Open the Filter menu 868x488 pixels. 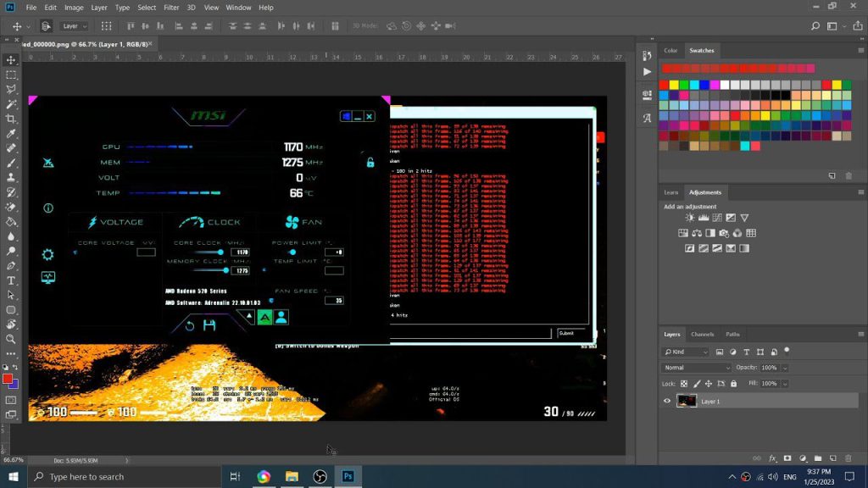pos(172,8)
